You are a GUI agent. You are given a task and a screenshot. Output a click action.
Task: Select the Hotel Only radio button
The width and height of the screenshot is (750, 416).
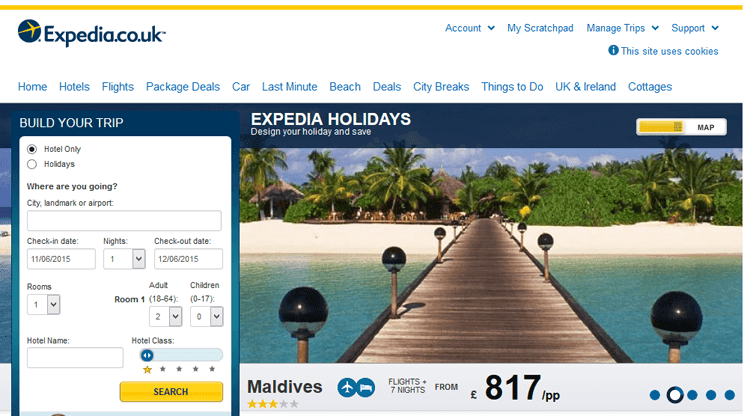click(x=32, y=149)
